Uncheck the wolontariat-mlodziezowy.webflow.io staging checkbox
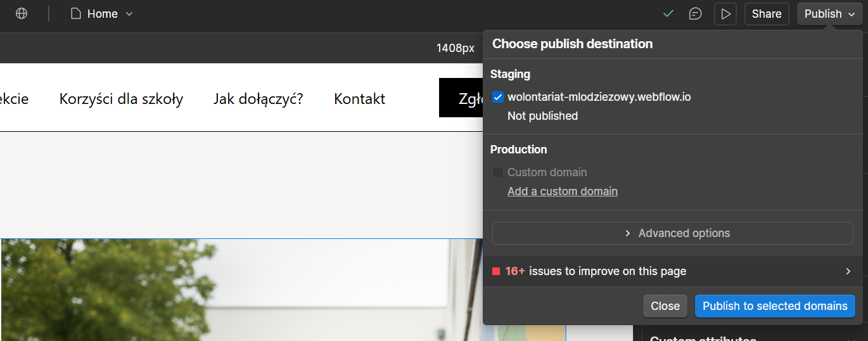Viewport: 868px width, 341px height. 498,97
